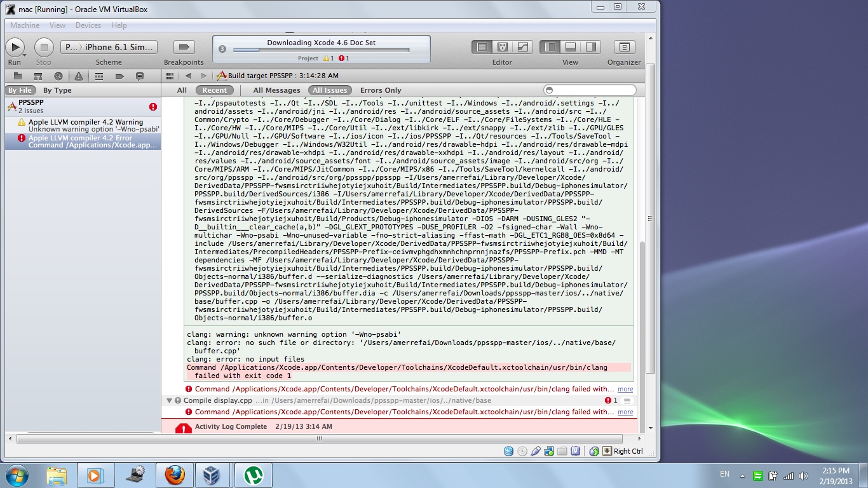Select the Errors Only filter
This screenshot has width=868, height=488.
[381, 90]
